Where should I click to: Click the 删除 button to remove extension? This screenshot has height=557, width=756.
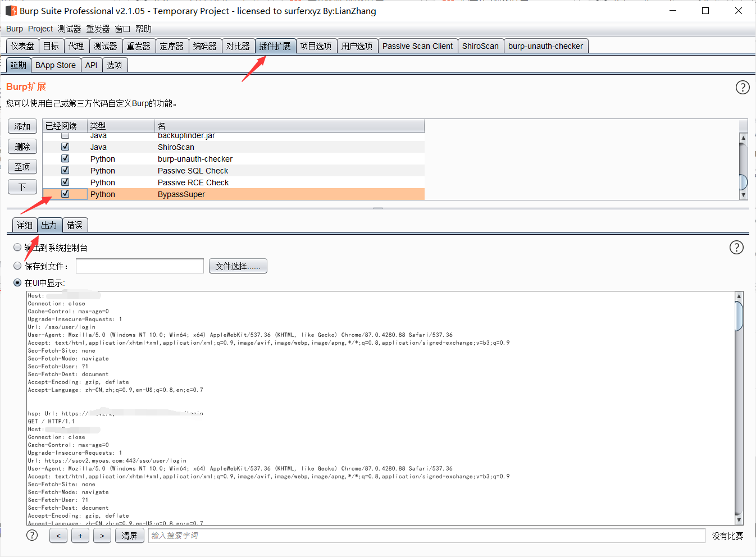(22, 147)
